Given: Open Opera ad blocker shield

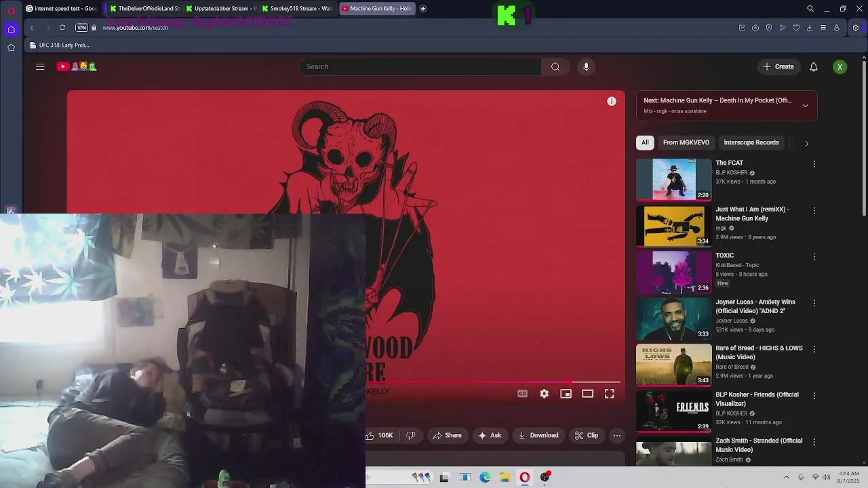Looking at the screenshot, I should [x=769, y=28].
